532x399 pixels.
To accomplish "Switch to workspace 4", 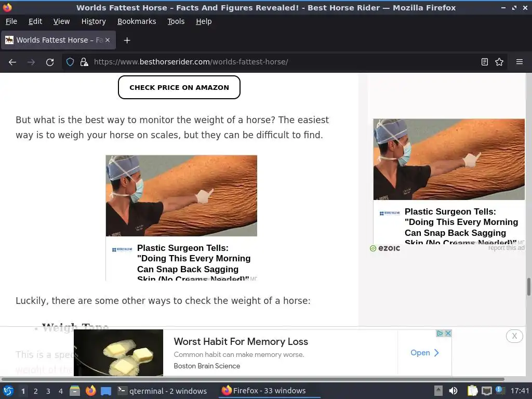I will [61, 391].
